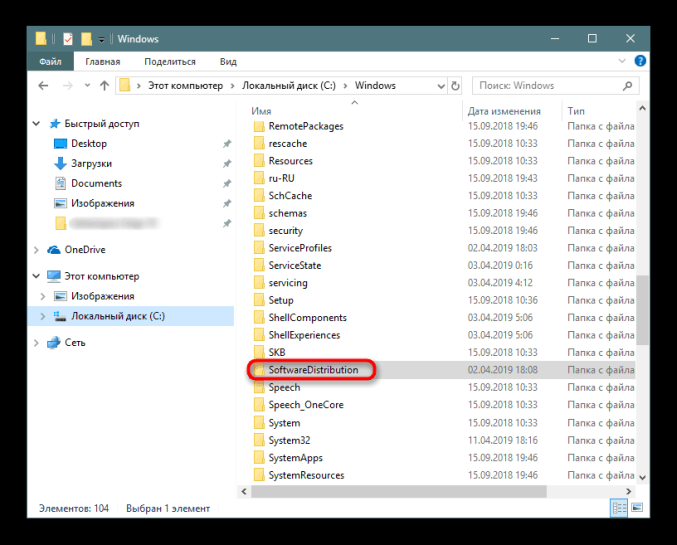Click the horizontal scrollbar thumb
This screenshot has width=677, height=545.
coord(399,491)
